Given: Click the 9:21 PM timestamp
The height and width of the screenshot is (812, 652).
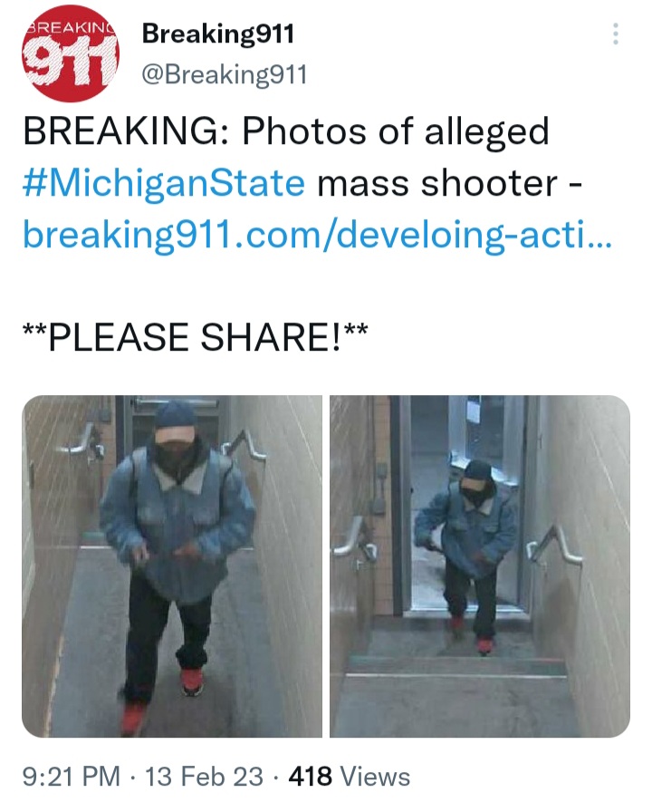Looking at the screenshot, I should (72, 777).
